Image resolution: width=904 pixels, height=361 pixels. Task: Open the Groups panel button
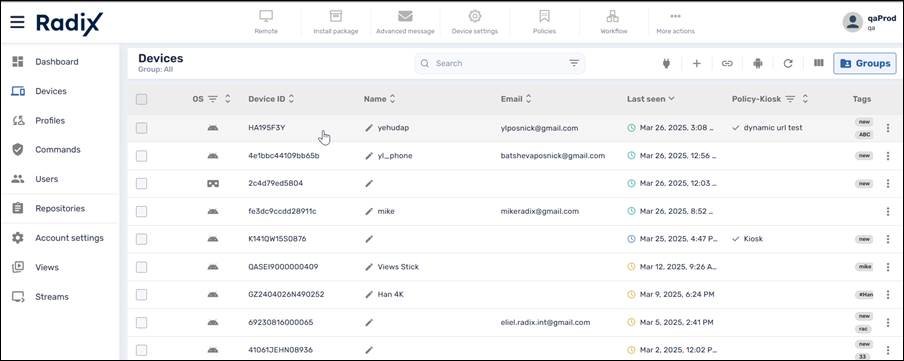pyautogui.click(x=865, y=63)
